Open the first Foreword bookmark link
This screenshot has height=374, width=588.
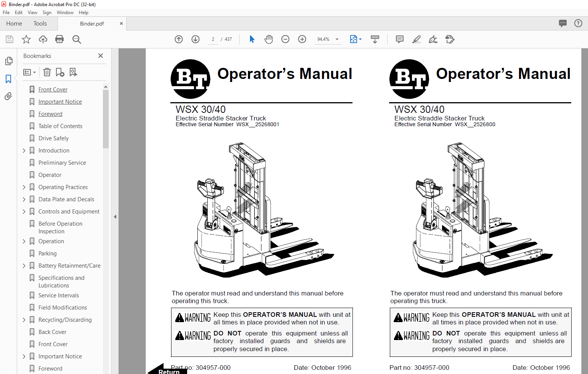click(x=50, y=114)
